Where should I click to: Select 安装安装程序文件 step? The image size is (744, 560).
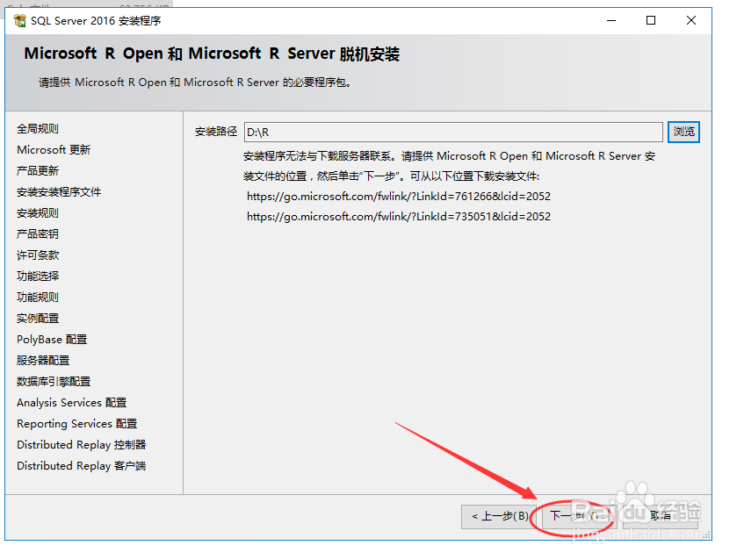[59, 192]
